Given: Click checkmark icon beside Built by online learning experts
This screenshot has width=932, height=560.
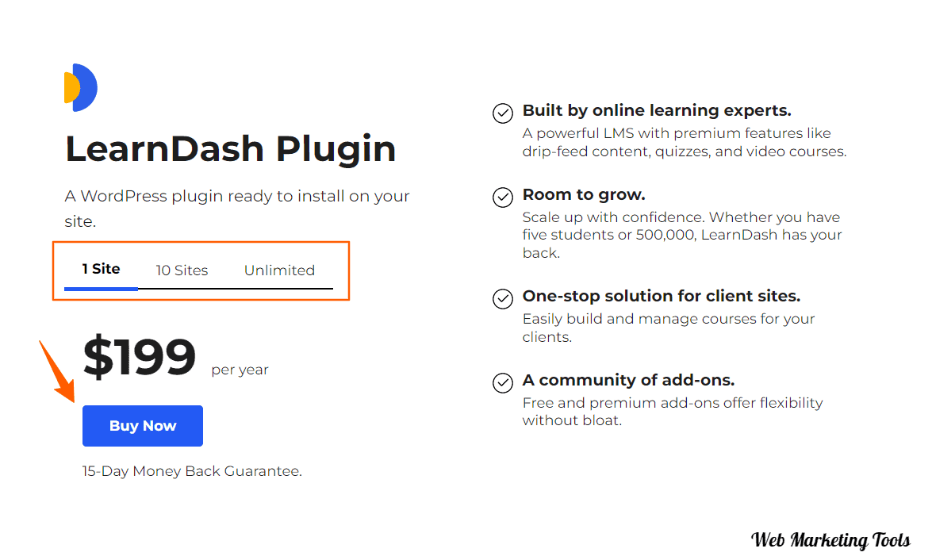Looking at the screenshot, I should [503, 113].
